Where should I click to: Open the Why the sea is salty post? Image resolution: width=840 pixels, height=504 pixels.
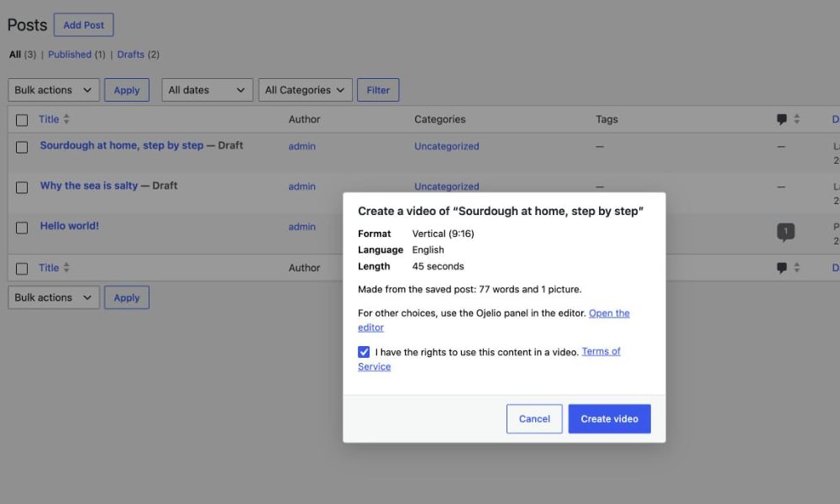[x=89, y=186]
